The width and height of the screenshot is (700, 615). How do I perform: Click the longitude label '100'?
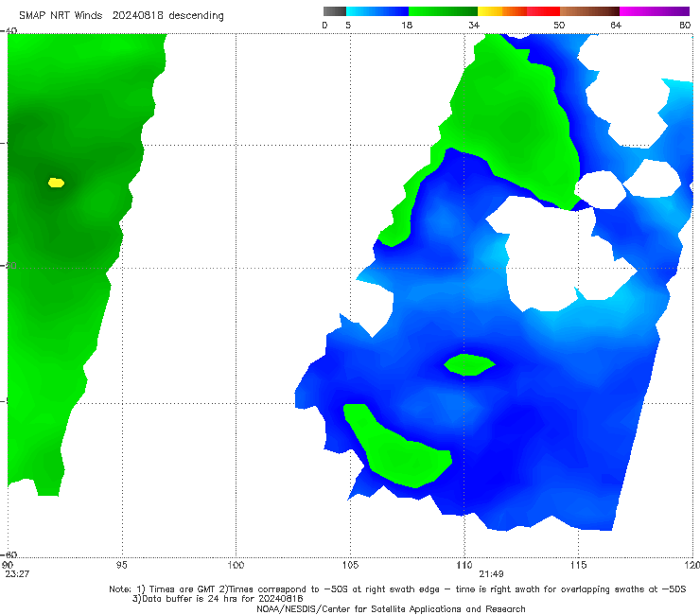coord(236,565)
